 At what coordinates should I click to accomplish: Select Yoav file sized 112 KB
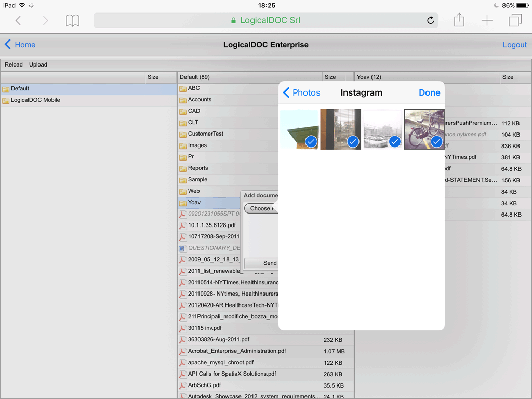pos(488,123)
